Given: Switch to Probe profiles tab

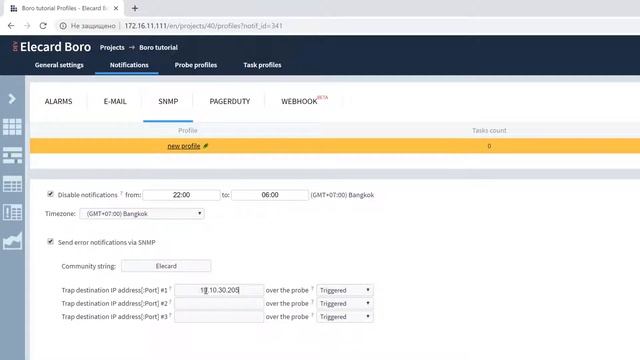Looking at the screenshot, I should coord(196,65).
